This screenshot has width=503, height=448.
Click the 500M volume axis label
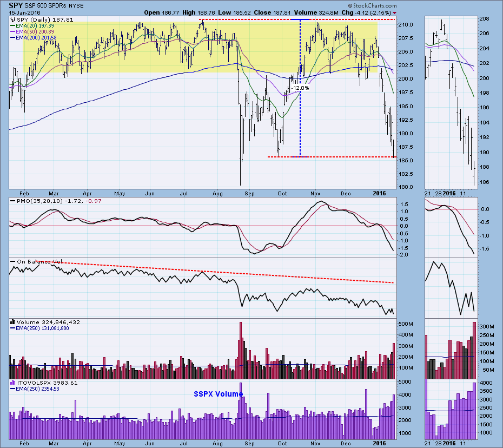406,324
